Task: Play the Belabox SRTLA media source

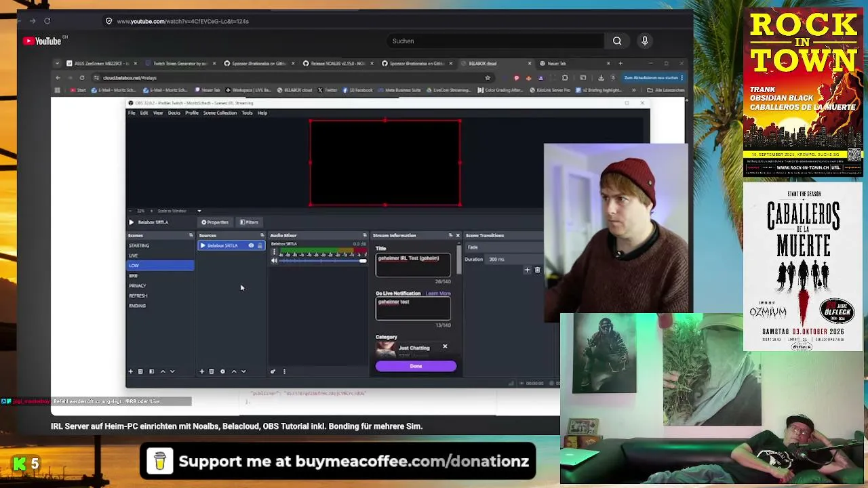Action: pyautogui.click(x=132, y=222)
